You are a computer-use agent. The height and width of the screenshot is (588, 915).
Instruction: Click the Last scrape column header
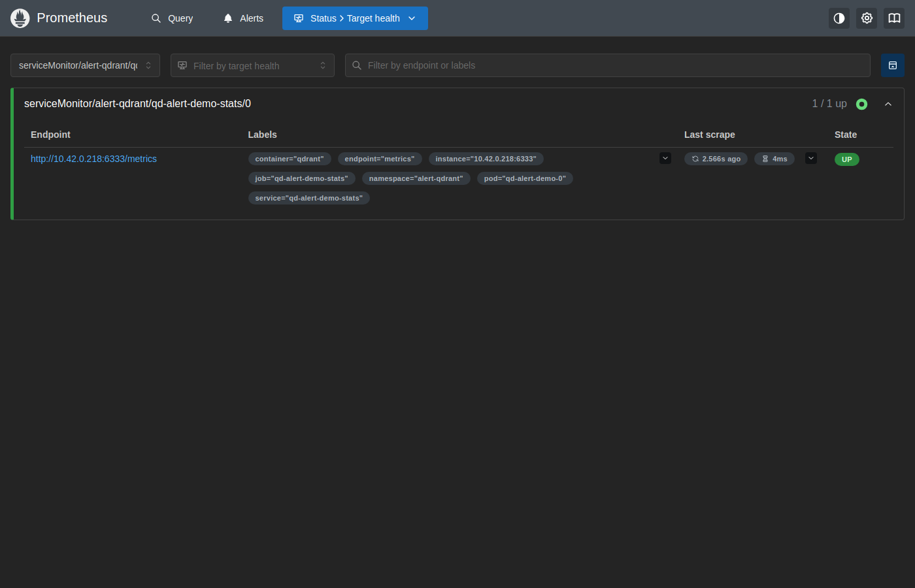(x=710, y=135)
